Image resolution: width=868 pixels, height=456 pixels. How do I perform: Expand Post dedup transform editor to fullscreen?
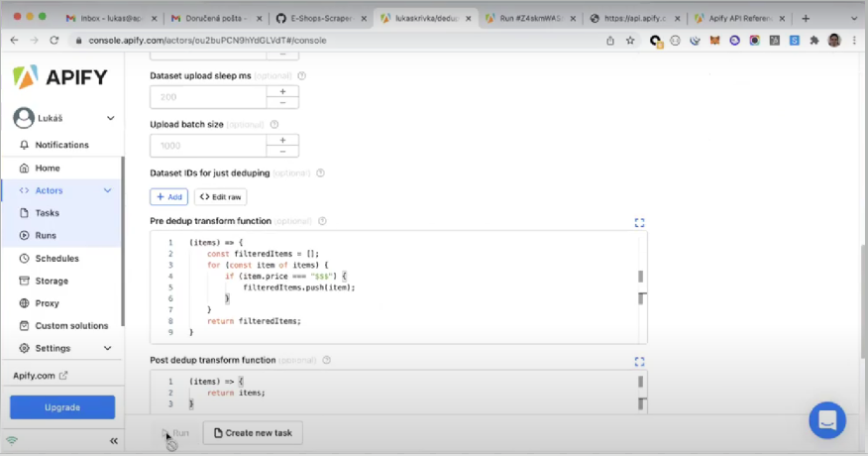(639, 362)
